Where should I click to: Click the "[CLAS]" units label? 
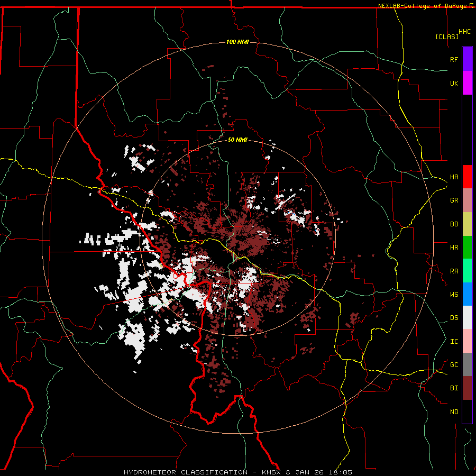447,37
